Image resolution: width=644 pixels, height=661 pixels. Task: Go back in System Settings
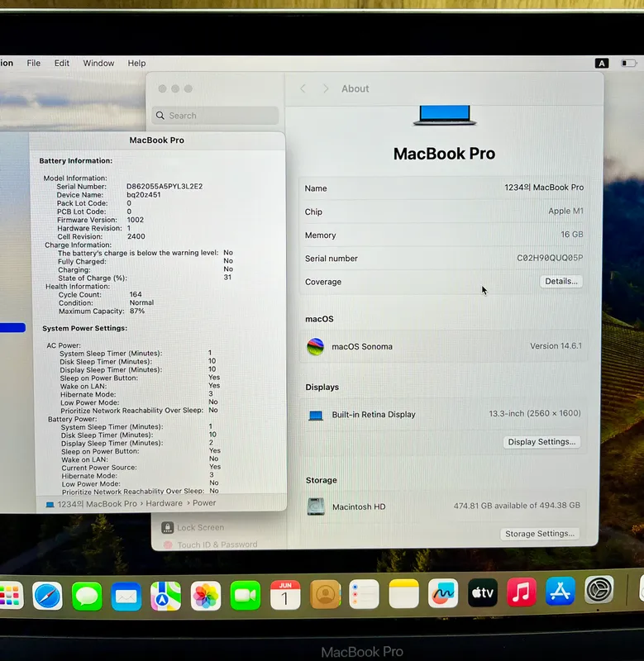coord(303,88)
